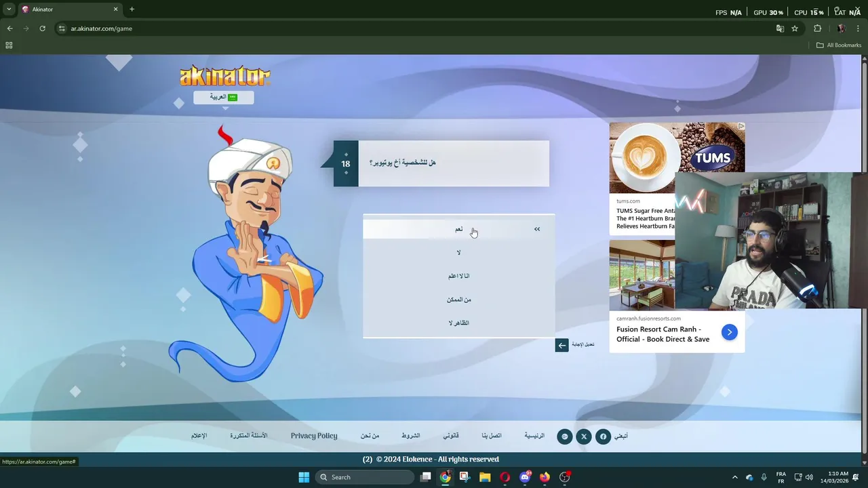Open the 'من نحن' footer link
Screen dimensions: 868x488
tap(370, 436)
